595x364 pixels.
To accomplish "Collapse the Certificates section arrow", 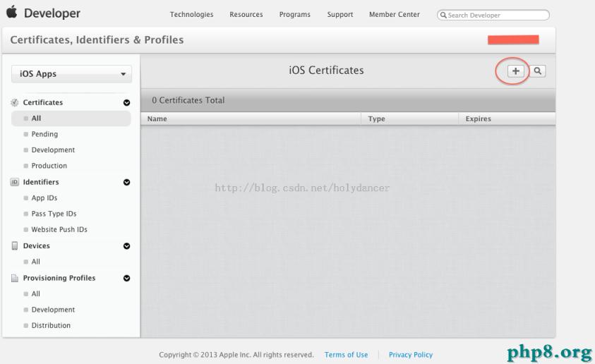I will 127,103.
